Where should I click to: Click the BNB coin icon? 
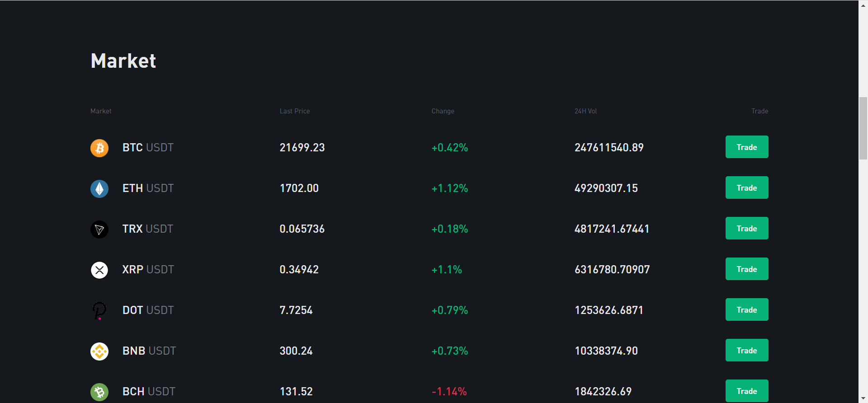click(99, 351)
